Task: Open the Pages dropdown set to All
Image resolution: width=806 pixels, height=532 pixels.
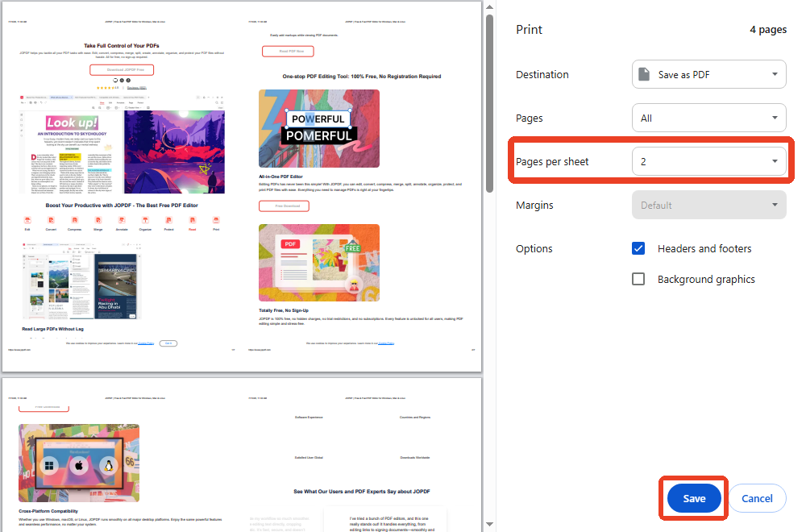Action: (x=708, y=118)
